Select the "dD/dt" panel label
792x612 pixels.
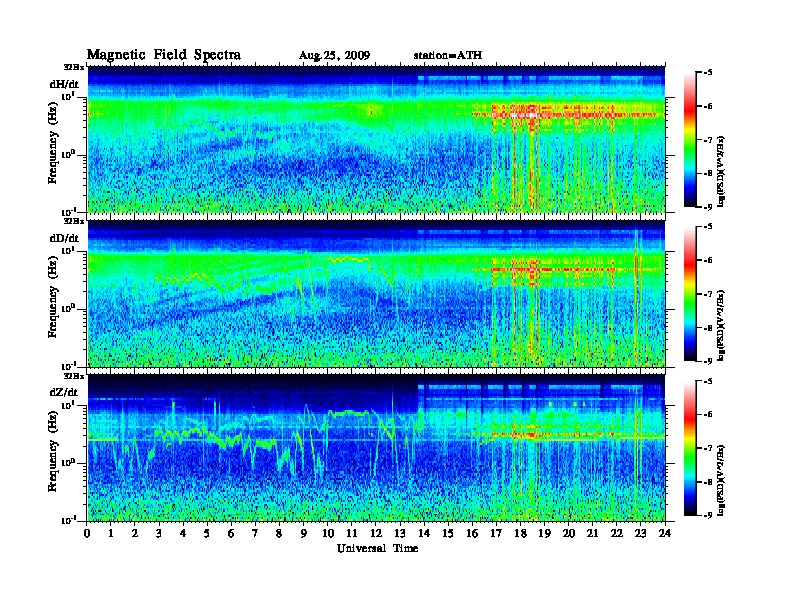64,238
